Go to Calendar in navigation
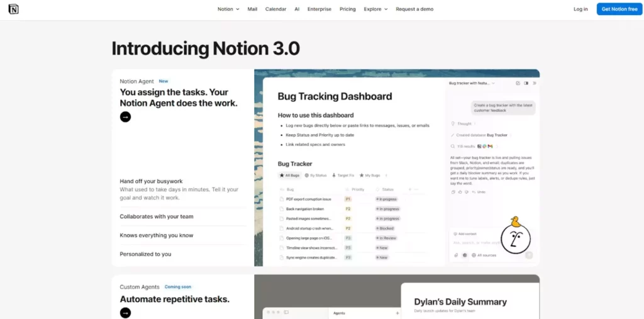Viewport: 644px width, 319px height. point(275,9)
